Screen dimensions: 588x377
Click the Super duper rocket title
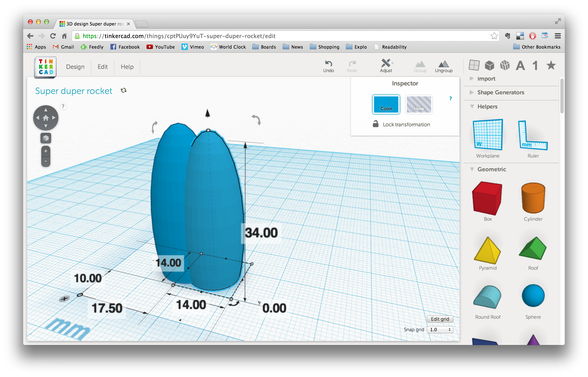[x=74, y=91]
